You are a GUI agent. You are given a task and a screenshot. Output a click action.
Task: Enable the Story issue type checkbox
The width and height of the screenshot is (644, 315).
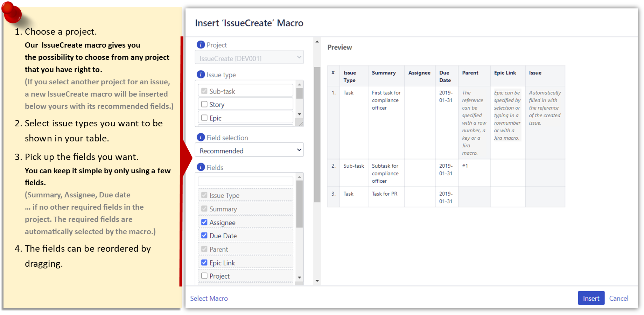pyautogui.click(x=204, y=104)
